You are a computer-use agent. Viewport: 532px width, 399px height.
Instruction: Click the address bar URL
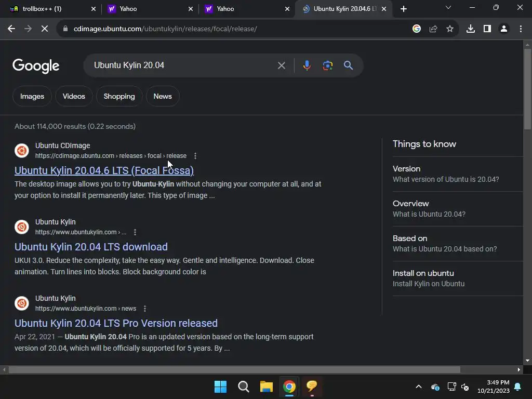(165, 29)
